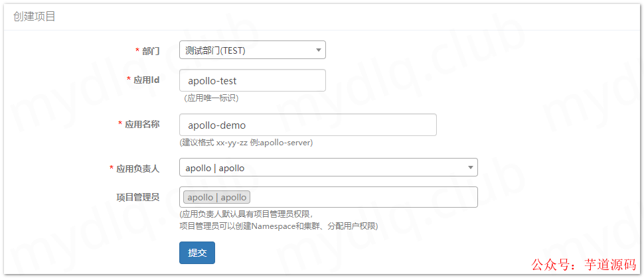Click the 应用名称 field label
644x278 pixels.
(139, 124)
